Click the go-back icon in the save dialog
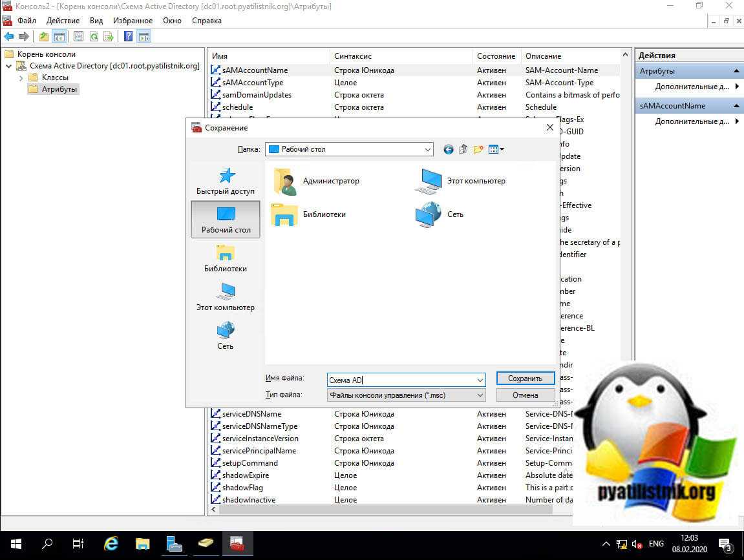Image resolution: width=744 pixels, height=560 pixels. click(448, 149)
